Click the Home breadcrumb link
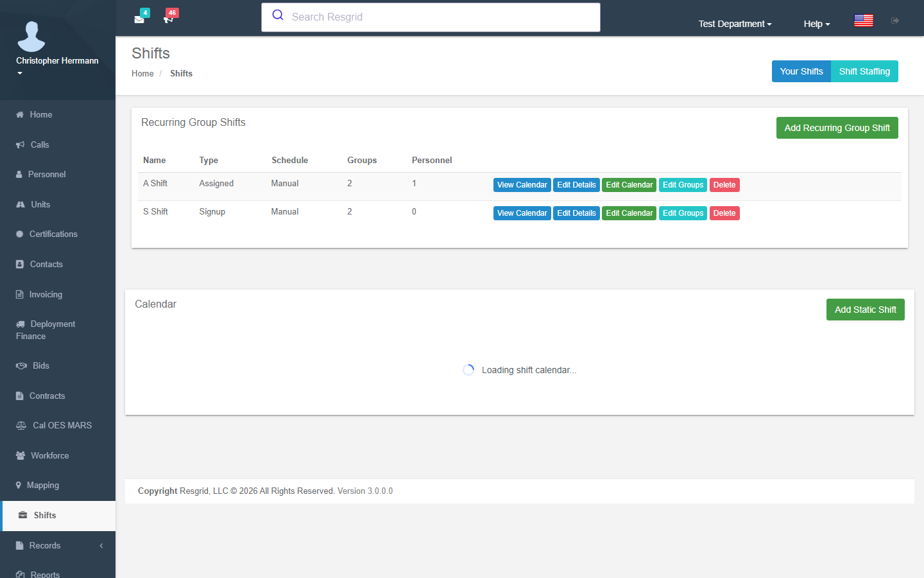 tap(142, 73)
